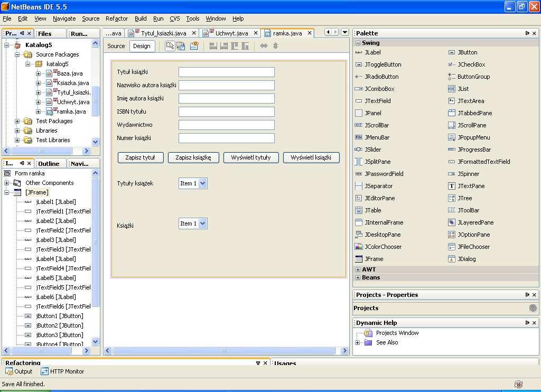
Task: Expand the Test Packages tree node
Action: click(x=17, y=121)
